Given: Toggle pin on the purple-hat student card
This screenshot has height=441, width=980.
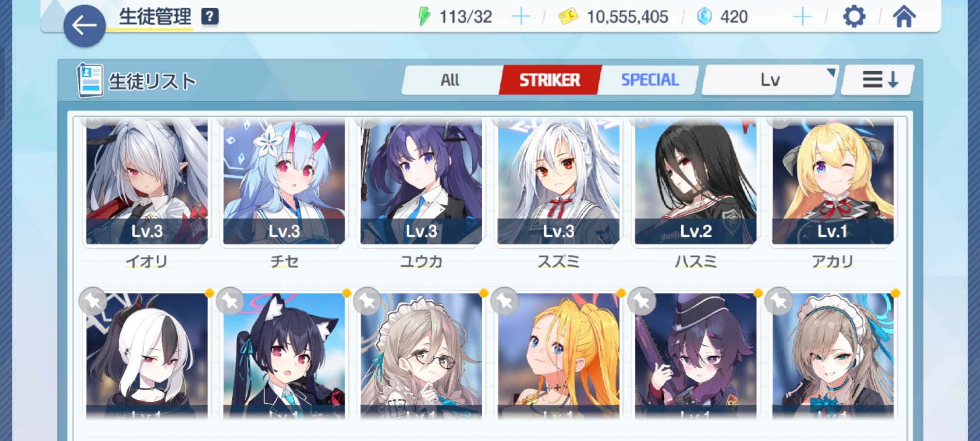Looking at the screenshot, I should [x=641, y=301].
